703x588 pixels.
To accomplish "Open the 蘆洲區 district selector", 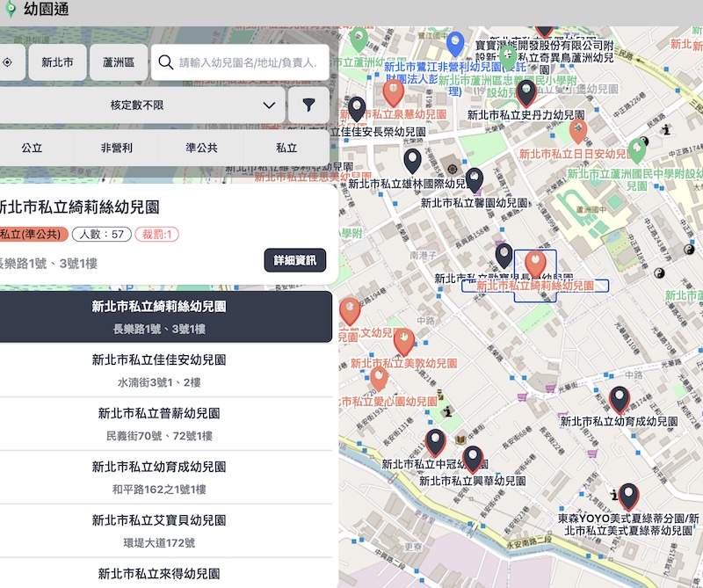I will click(120, 62).
